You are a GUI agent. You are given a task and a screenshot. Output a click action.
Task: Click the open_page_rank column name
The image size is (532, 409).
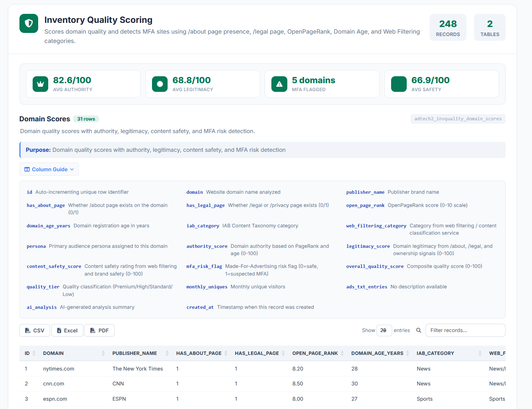tap(365, 205)
